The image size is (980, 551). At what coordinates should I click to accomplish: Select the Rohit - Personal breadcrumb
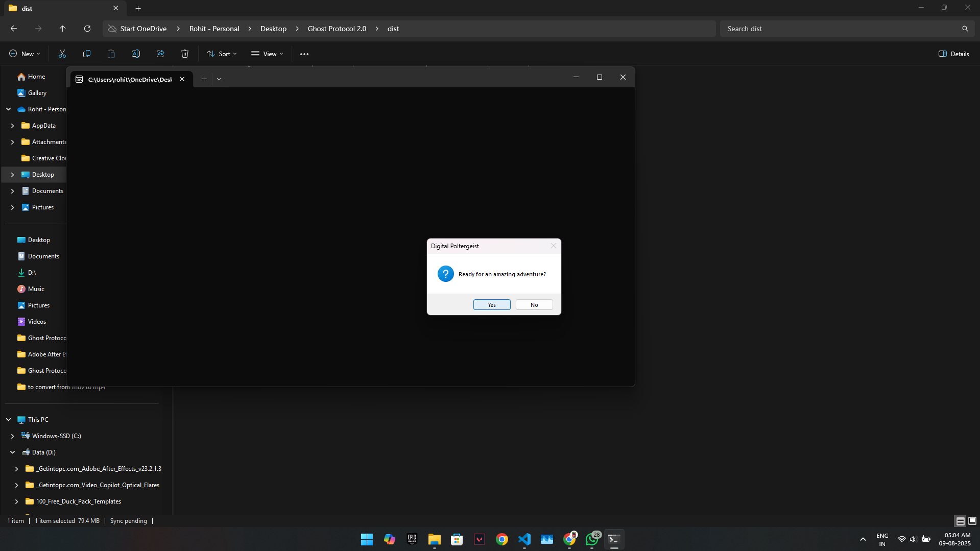[214, 29]
